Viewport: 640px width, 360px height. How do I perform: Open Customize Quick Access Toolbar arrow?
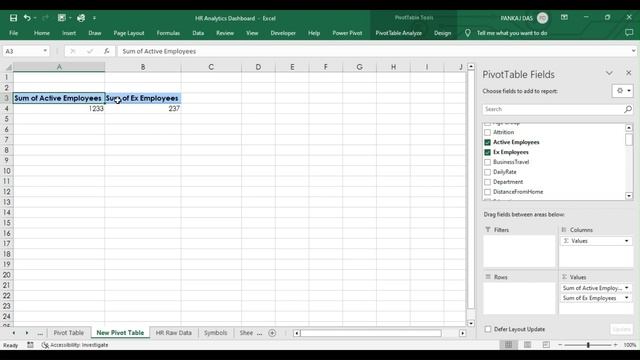[x=94, y=18]
